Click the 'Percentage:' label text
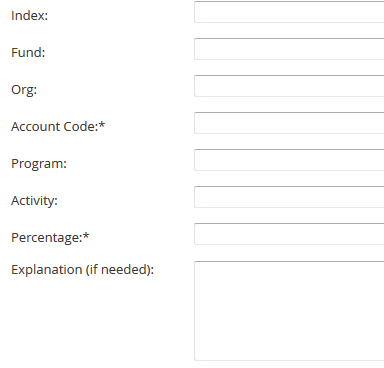The width and height of the screenshot is (384, 368). [47, 238]
